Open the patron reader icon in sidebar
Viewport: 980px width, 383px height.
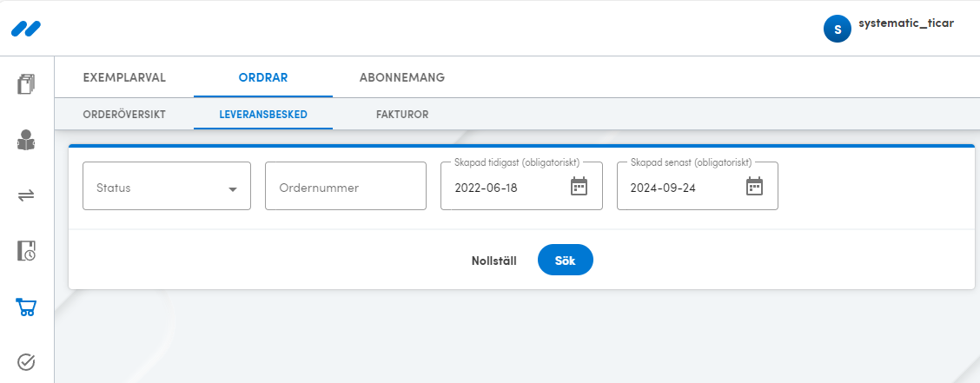pos(26,139)
